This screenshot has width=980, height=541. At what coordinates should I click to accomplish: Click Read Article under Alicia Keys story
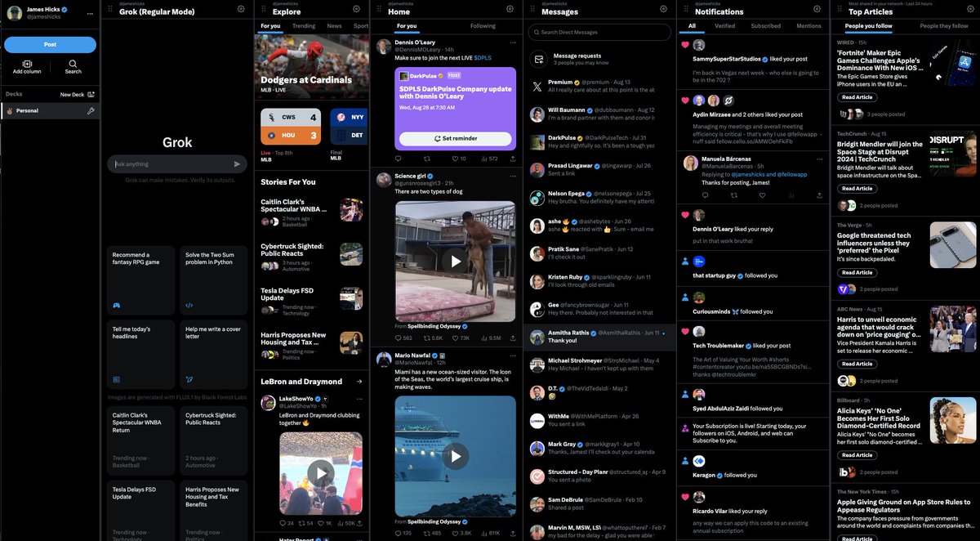click(x=857, y=455)
